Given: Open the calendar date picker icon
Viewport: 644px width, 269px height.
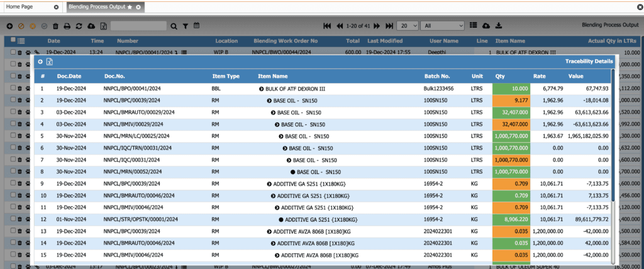Looking at the screenshot, I should (x=196, y=26).
